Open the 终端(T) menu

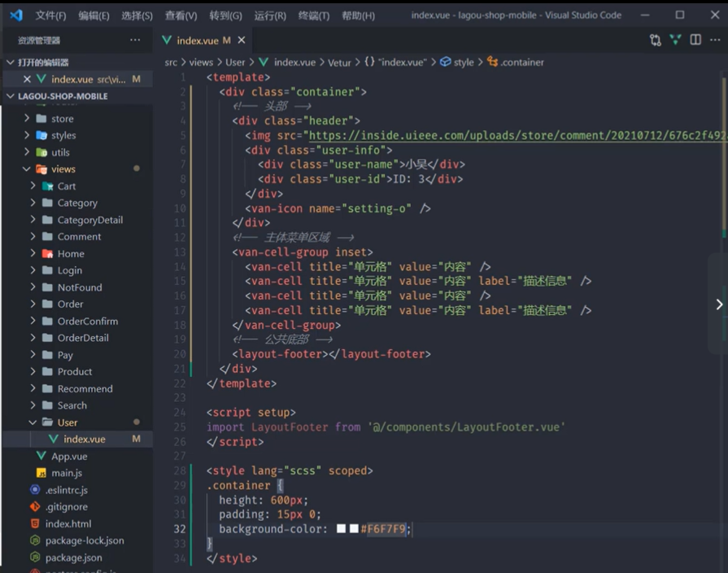[314, 15]
